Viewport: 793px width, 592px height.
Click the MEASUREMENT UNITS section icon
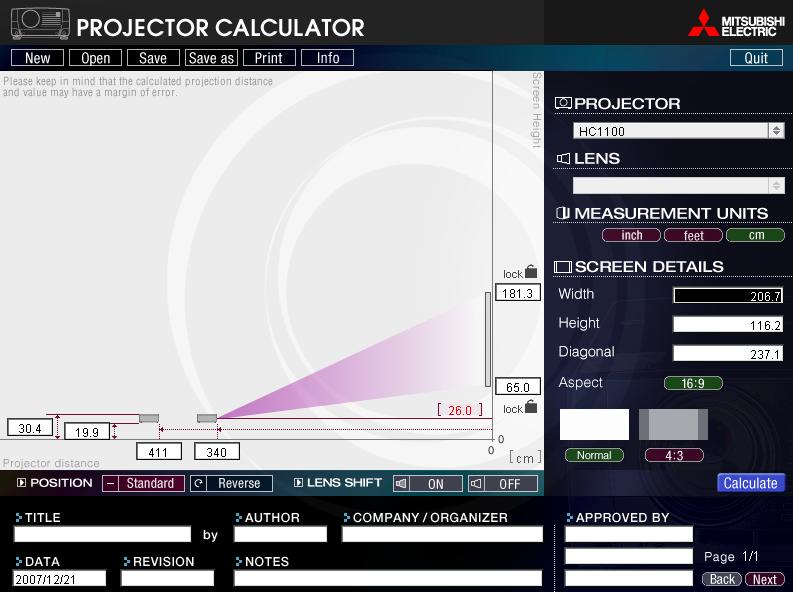pyautogui.click(x=563, y=213)
